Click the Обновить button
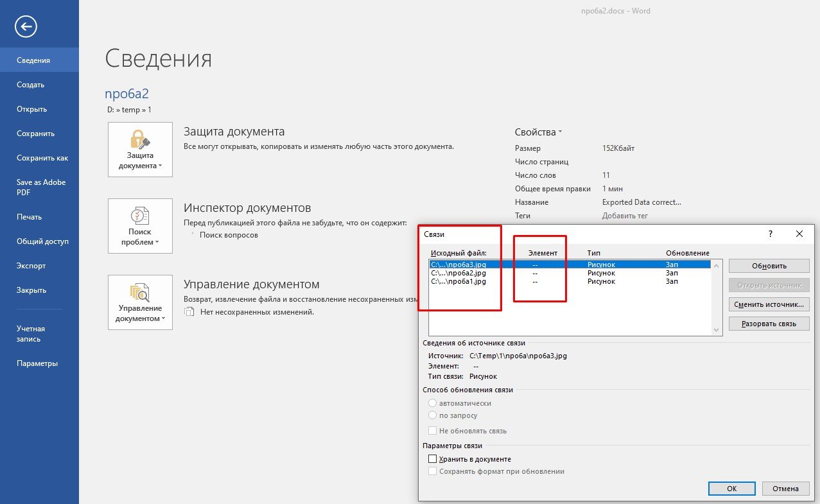Screen dimensions: 820x504 [x=769, y=266]
